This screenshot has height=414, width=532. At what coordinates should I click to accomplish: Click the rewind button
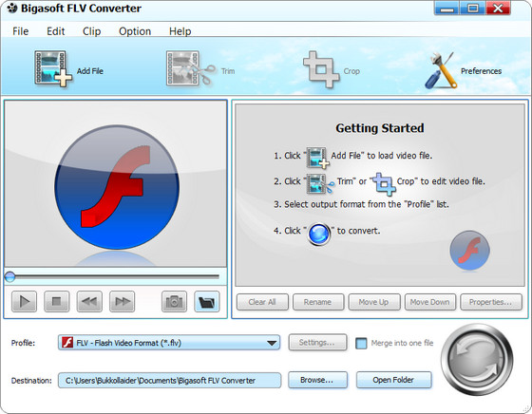tap(89, 301)
